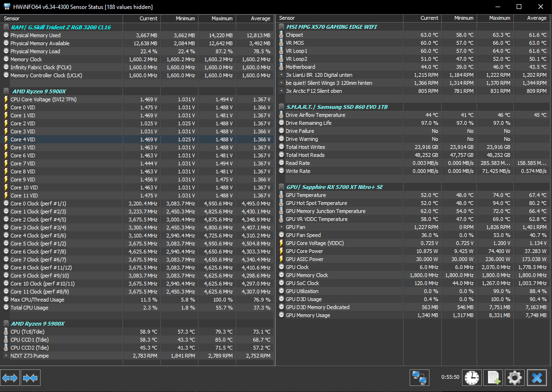The height and width of the screenshot is (392, 552).
Task: Click the RAM G.Skill Trident Z group icon
Action: tap(6, 27)
